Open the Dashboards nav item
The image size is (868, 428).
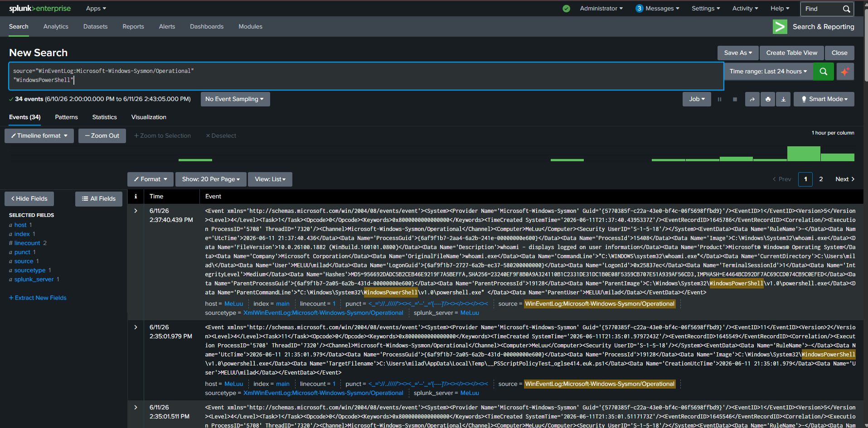(207, 27)
